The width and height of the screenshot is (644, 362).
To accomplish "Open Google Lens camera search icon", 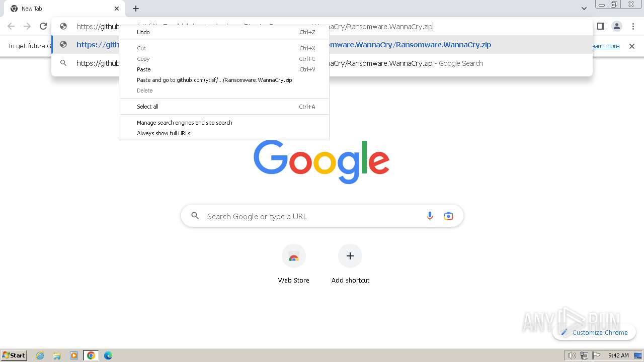I will click(x=448, y=216).
